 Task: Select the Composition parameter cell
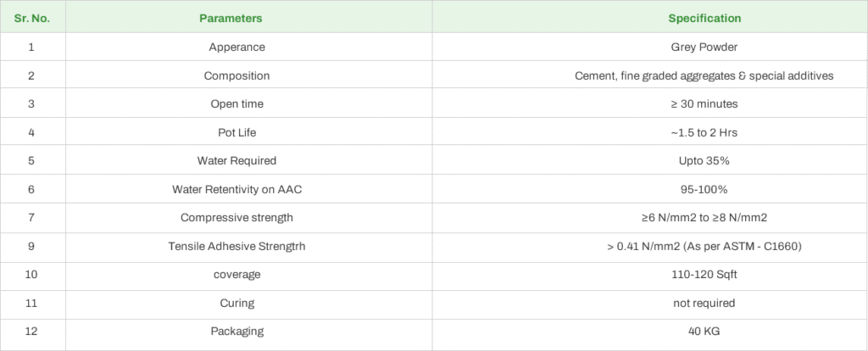(236, 75)
